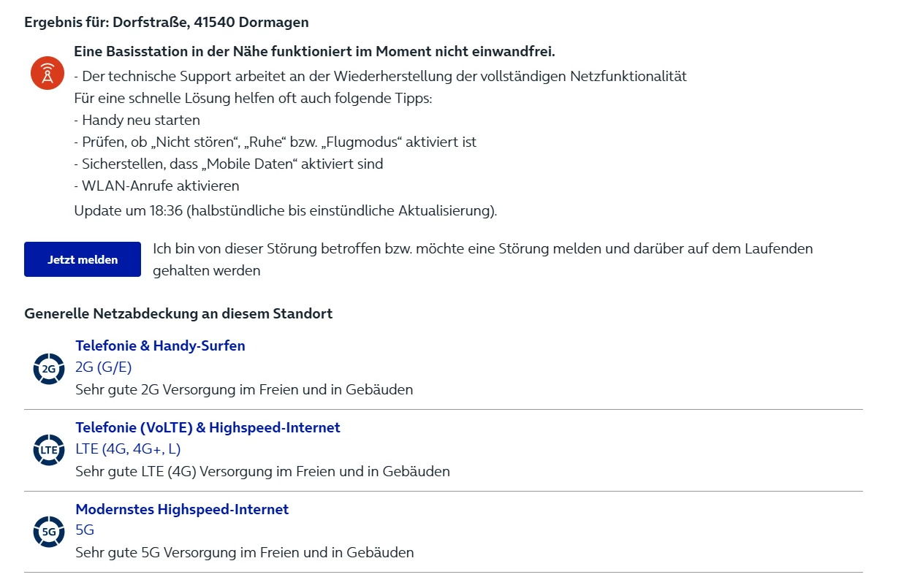Click the Sehr gute 5G Versorgung description
The image size is (912, 588).
pyautogui.click(x=244, y=552)
